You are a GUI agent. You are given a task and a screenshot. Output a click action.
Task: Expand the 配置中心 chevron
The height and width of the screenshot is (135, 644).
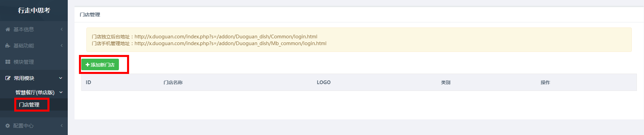tap(62, 126)
